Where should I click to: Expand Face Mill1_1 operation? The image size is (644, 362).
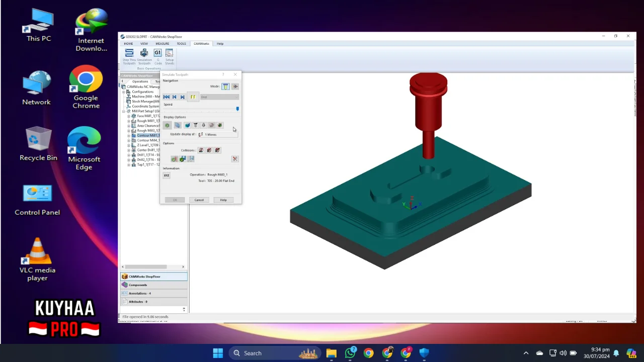(x=129, y=116)
